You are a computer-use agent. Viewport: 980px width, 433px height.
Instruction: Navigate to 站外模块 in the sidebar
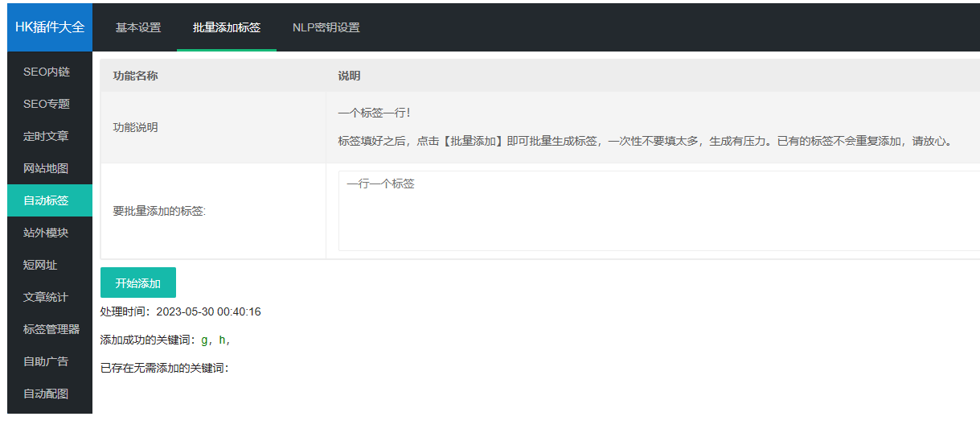[x=47, y=233]
